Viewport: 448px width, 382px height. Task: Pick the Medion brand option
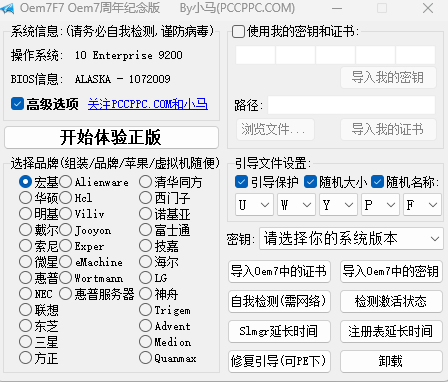point(145,342)
